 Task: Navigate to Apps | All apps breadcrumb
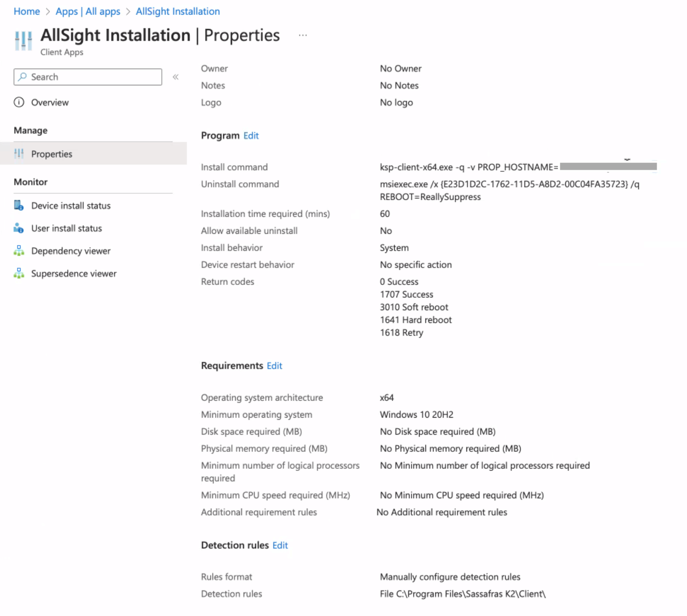pos(88,12)
